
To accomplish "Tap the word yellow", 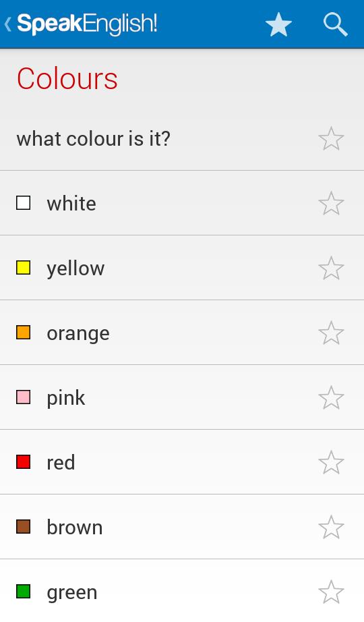I will [75, 268].
